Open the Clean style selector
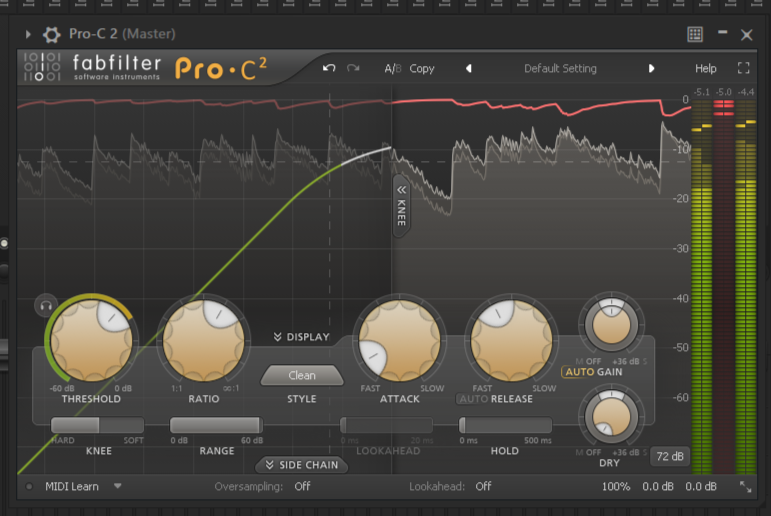The height and width of the screenshot is (516, 771). 302,376
